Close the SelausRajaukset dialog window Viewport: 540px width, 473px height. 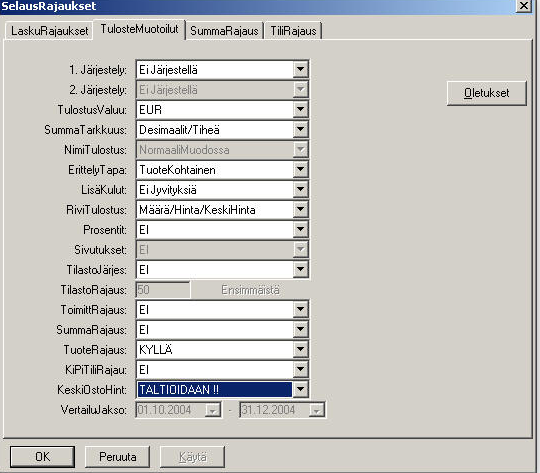524,6
